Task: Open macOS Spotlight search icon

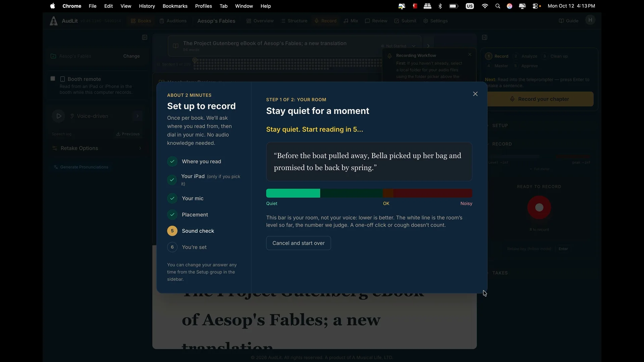Action: coord(498,6)
